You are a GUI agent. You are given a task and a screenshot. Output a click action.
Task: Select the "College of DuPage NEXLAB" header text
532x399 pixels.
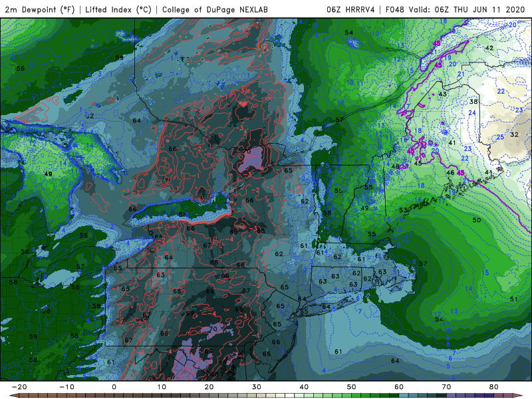point(215,10)
